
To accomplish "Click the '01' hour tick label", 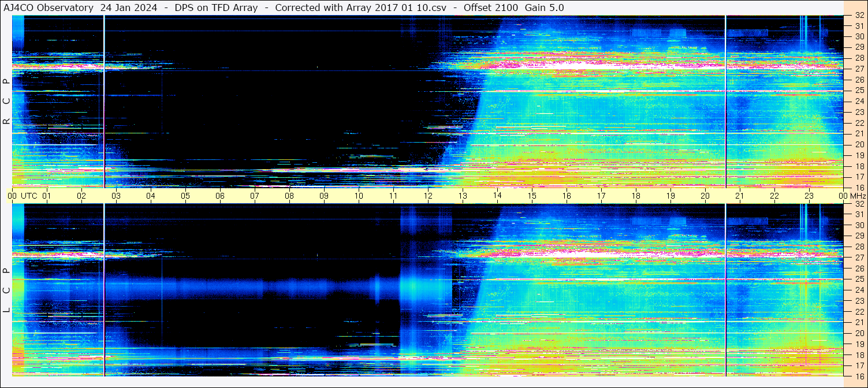I will 47,196.
